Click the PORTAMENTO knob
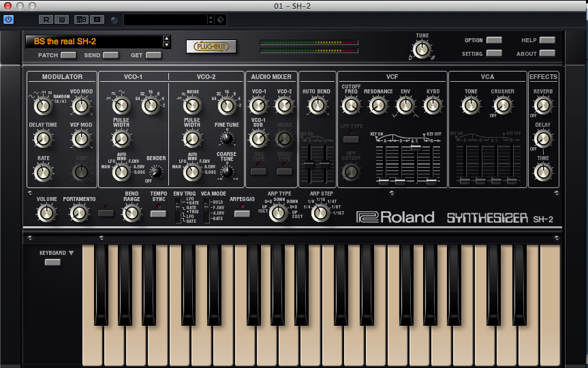Image resolution: width=588 pixels, height=368 pixels. (79, 213)
